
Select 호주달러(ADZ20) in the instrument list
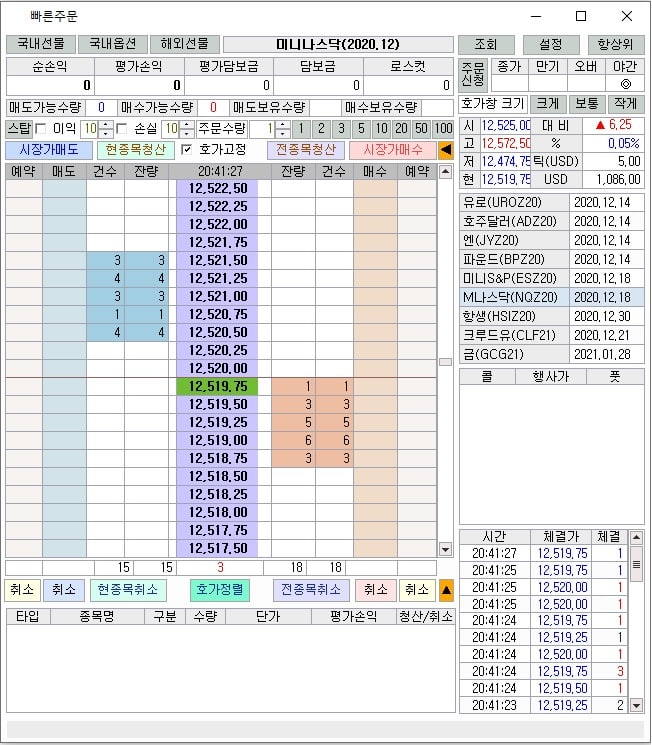[x=514, y=222]
